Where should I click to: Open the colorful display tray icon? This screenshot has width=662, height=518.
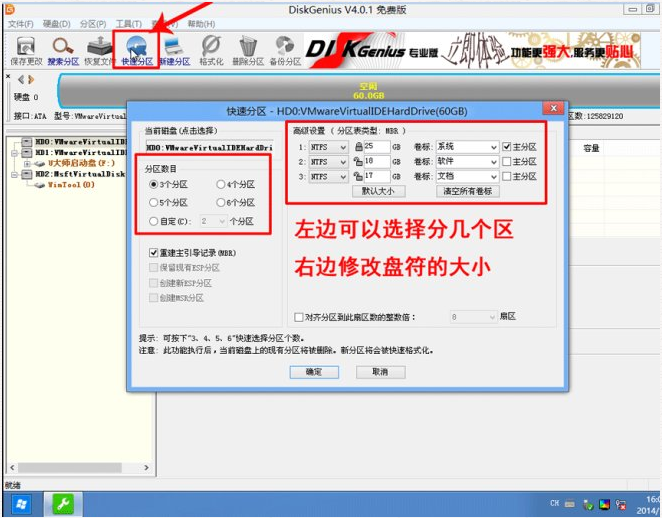pyautogui.click(x=604, y=504)
